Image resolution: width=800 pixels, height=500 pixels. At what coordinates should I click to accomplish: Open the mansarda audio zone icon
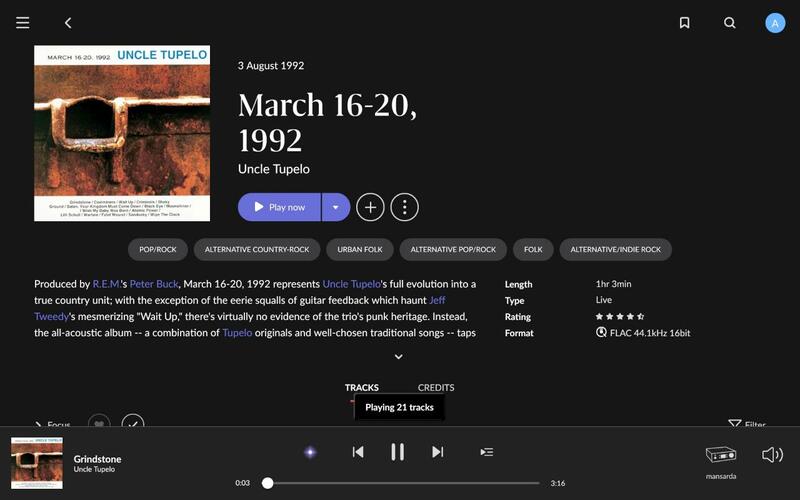[x=720, y=454]
